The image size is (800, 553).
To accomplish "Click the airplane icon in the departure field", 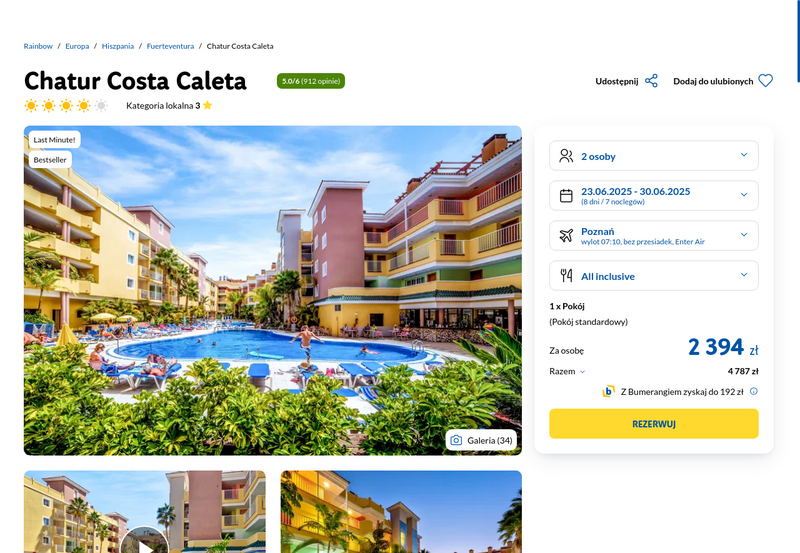I will pos(566,235).
